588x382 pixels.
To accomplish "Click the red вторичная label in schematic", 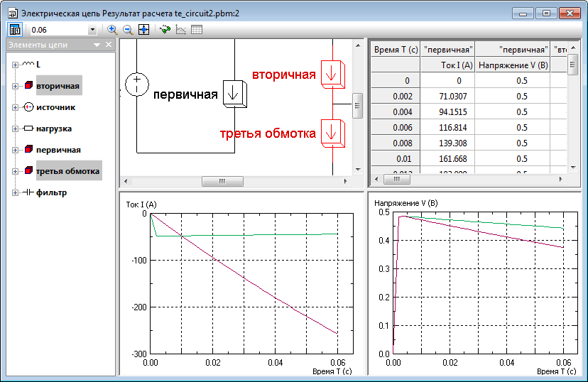I will click(284, 75).
